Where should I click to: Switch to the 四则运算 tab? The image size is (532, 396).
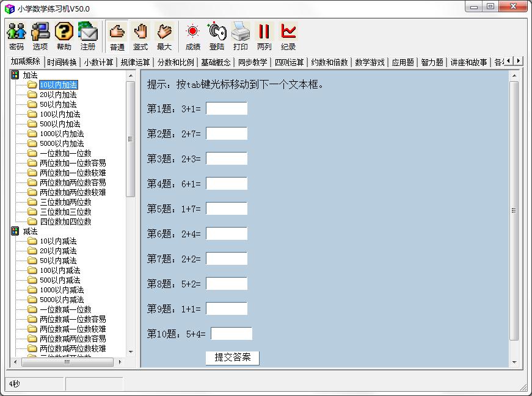pos(289,62)
